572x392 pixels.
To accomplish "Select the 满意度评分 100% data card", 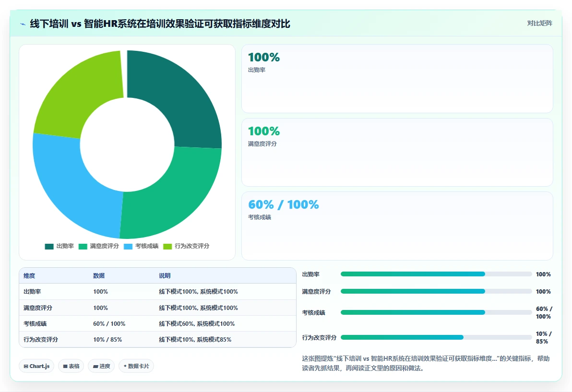I will 397,153.
